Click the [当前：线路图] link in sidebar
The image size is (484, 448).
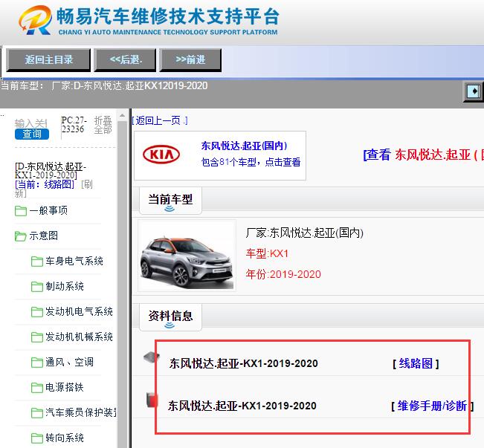45,184
